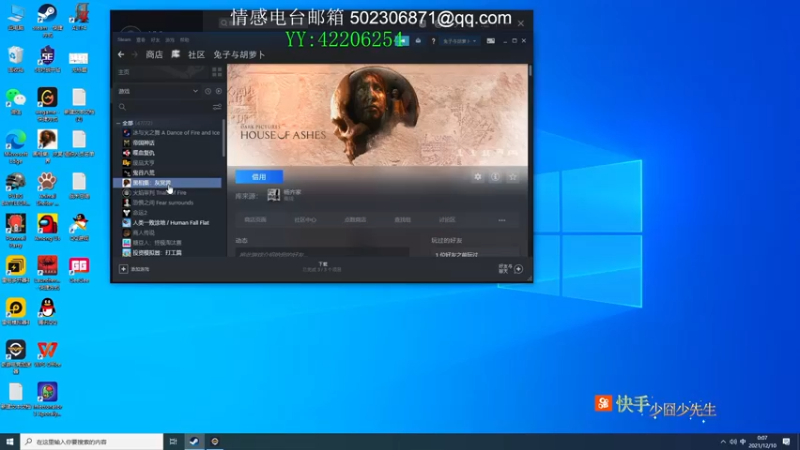Click the blue 借用 borrow button

pyautogui.click(x=259, y=177)
